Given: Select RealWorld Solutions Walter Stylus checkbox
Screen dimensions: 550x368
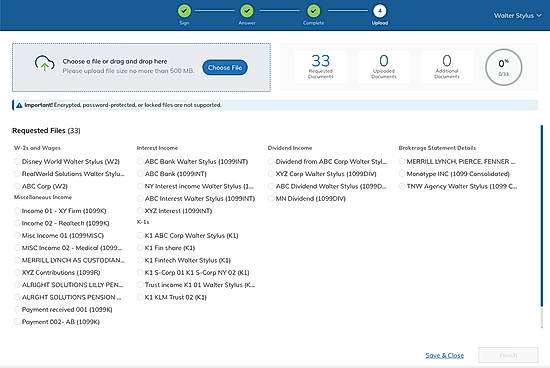Looking at the screenshot, I should tap(17, 174).
